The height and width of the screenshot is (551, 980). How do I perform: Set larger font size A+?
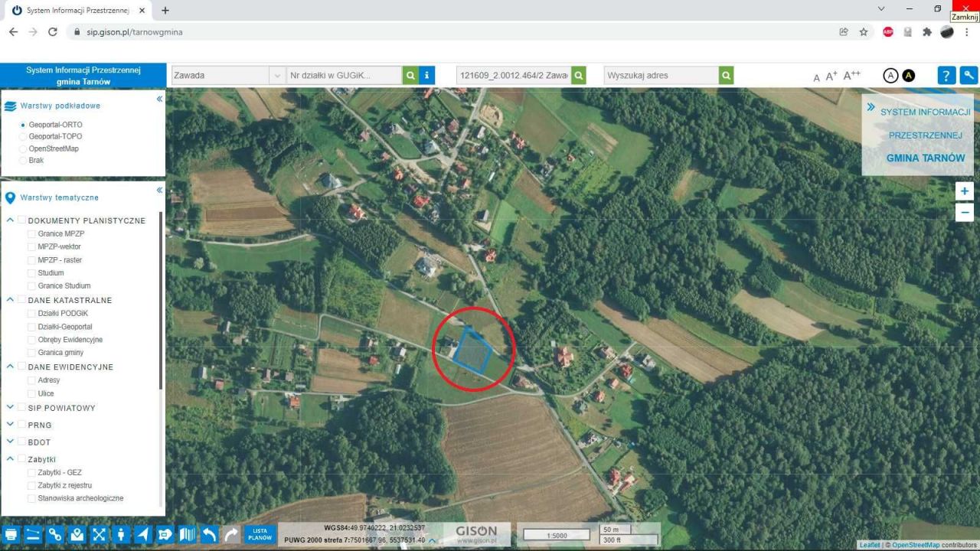(831, 76)
